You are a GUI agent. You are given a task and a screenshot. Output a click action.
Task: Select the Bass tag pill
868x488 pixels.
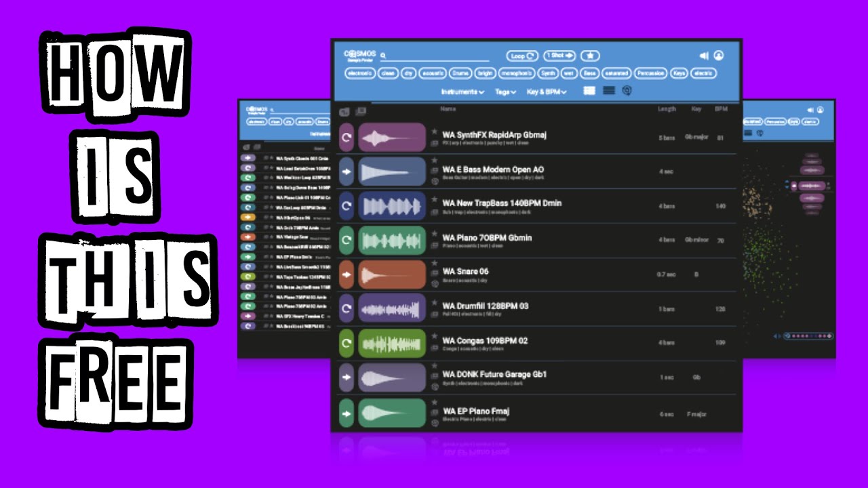(x=589, y=73)
